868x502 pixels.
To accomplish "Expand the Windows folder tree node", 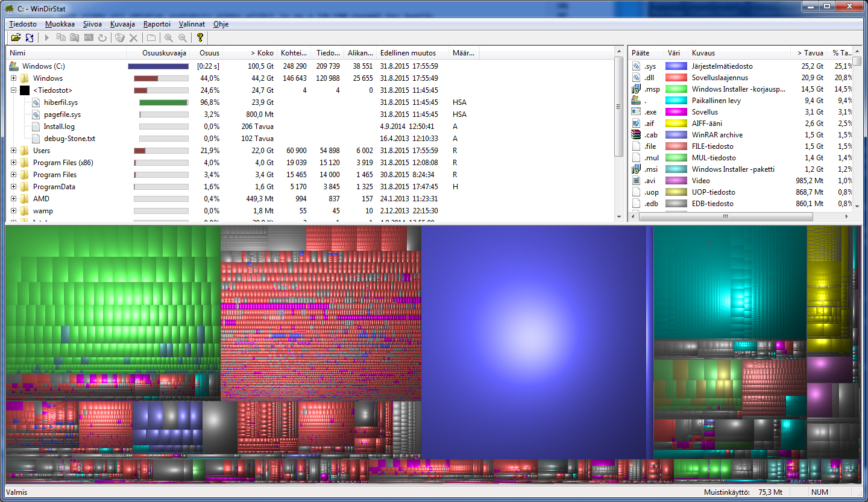I will tap(13, 78).
